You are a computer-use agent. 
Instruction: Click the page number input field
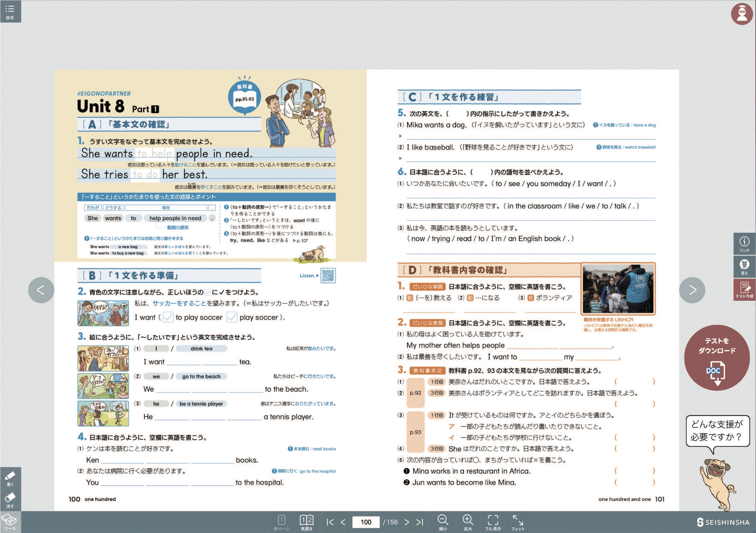(366, 522)
